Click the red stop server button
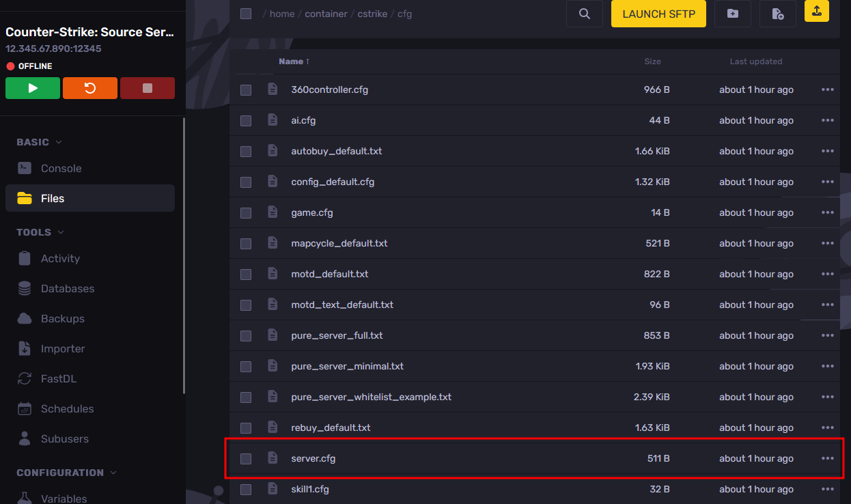 [147, 88]
